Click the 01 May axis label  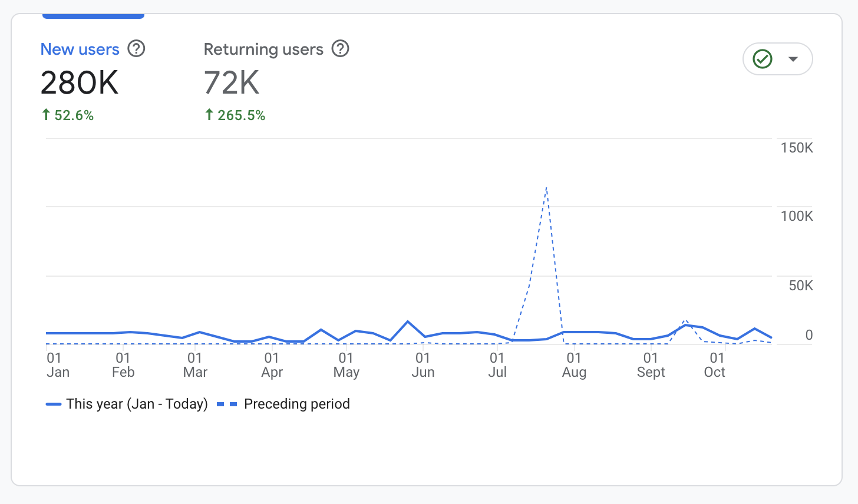(x=346, y=365)
